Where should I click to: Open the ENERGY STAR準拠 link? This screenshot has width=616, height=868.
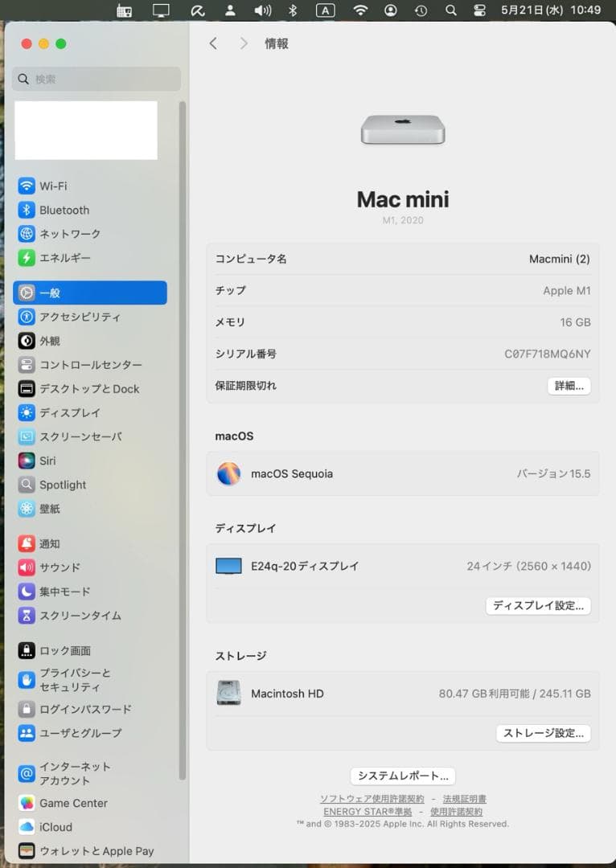coord(368,812)
